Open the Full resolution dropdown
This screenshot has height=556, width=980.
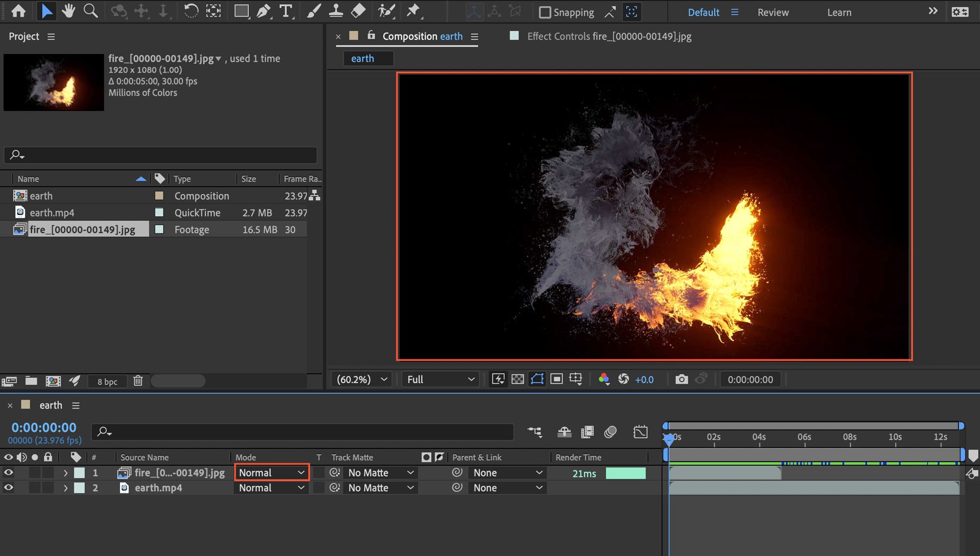click(441, 379)
